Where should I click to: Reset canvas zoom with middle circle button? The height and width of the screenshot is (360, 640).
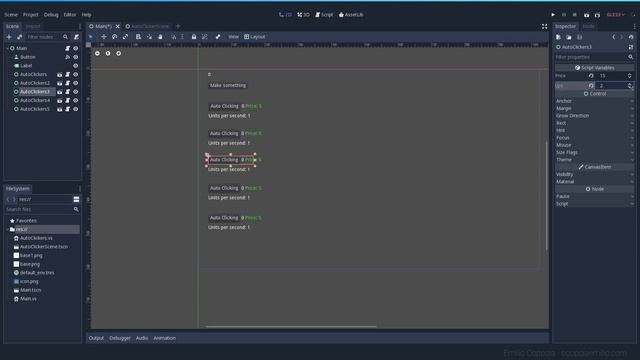(x=108, y=53)
